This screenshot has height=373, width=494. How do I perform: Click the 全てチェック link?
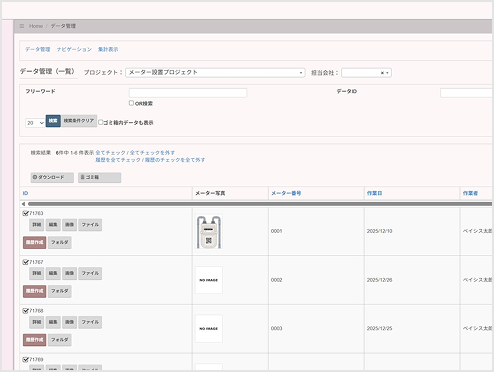point(111,153)
